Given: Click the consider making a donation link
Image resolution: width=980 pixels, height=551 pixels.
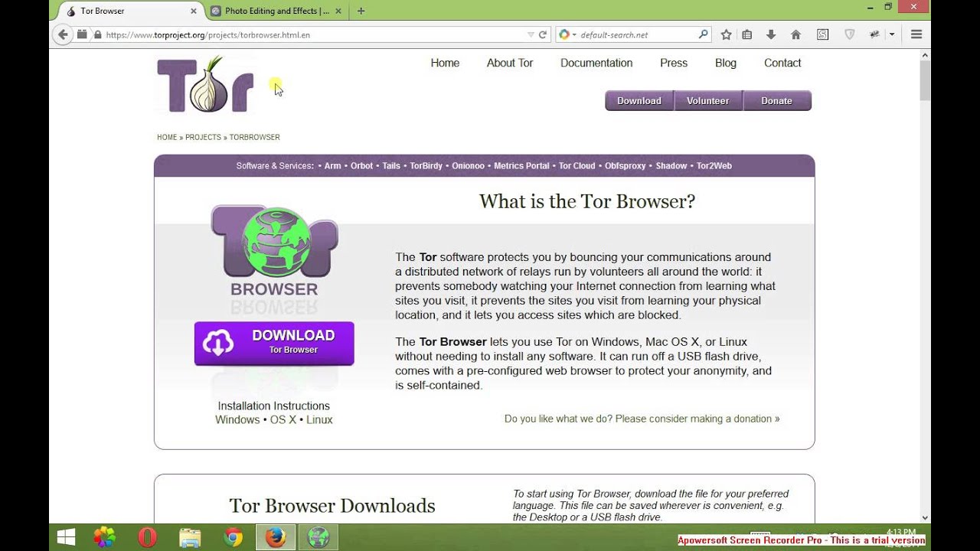Looking at the screenshot, I should click(642, 419).
